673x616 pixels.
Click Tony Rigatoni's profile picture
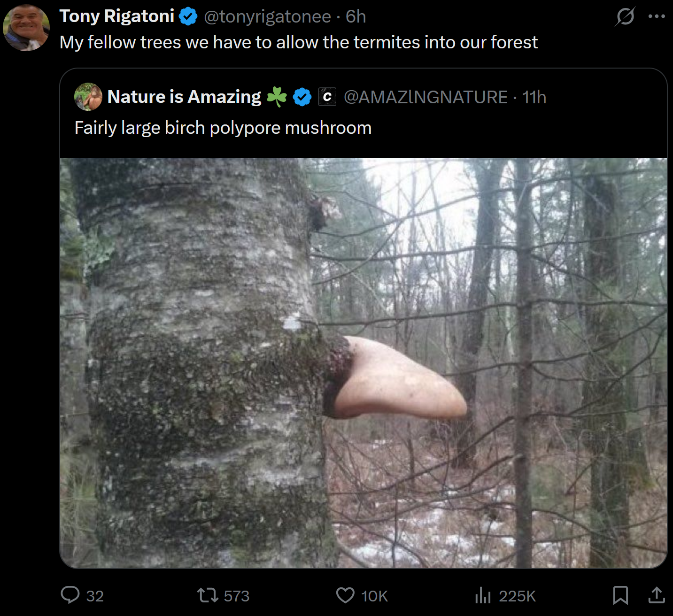click(x=26, y=28)
